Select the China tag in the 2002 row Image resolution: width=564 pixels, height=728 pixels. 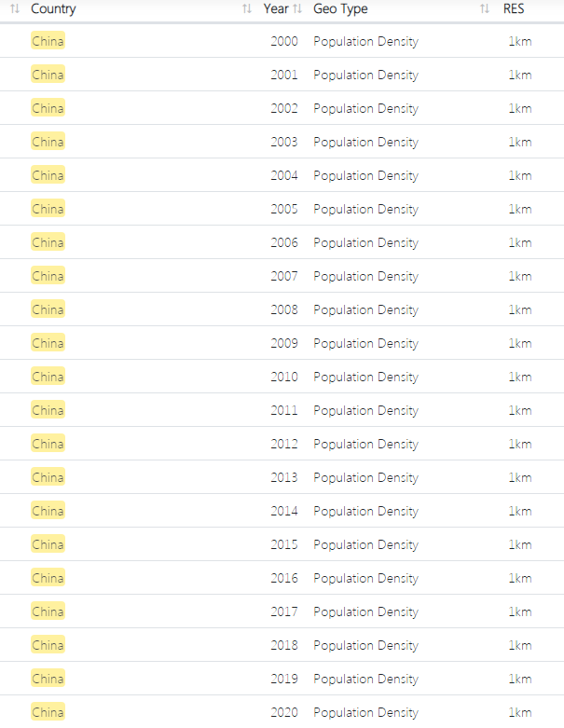tap(48, 108)
